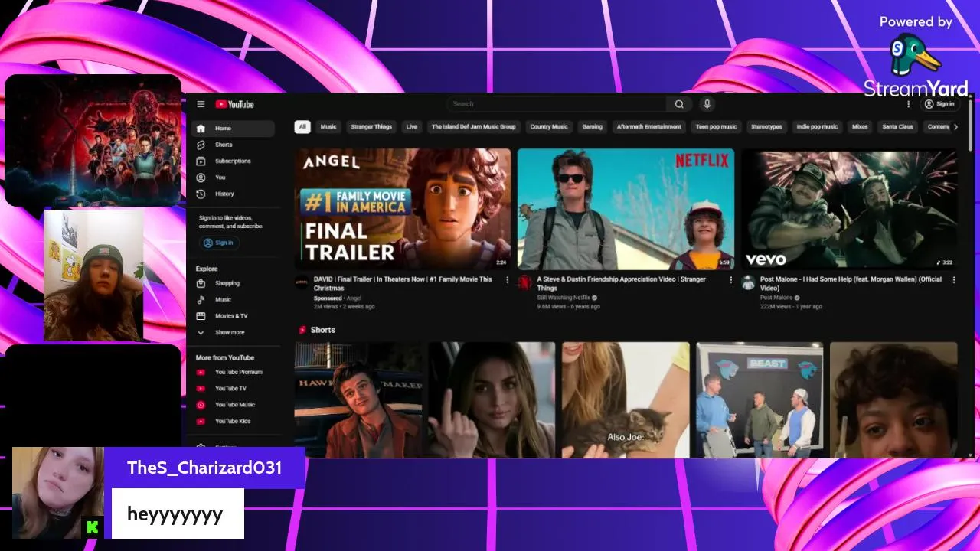This screenshot has height=551, width=980.
Task: Open YouTube Premium link
Action: click(x=233, y=372)
